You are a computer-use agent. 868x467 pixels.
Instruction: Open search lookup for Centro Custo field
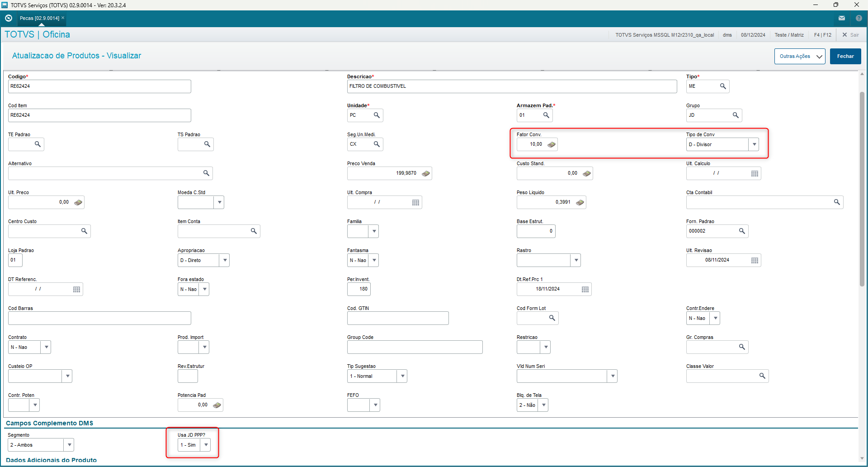[x=84, y=231]
